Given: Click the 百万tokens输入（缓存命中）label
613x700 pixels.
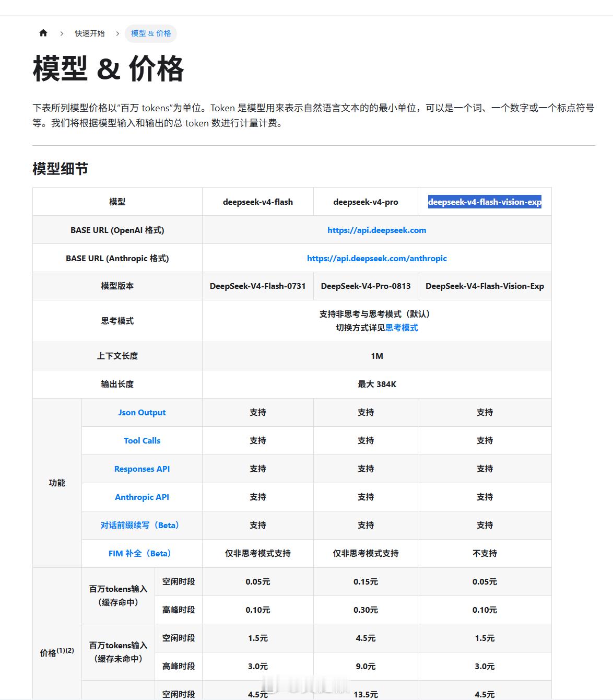Looking at the screenshot, I should (118, 596).
